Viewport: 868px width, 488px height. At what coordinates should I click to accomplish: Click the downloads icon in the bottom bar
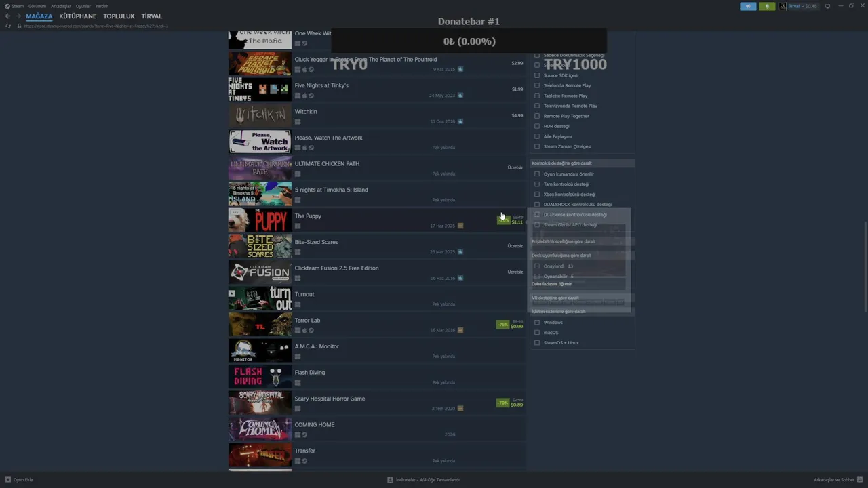[390, 479]
